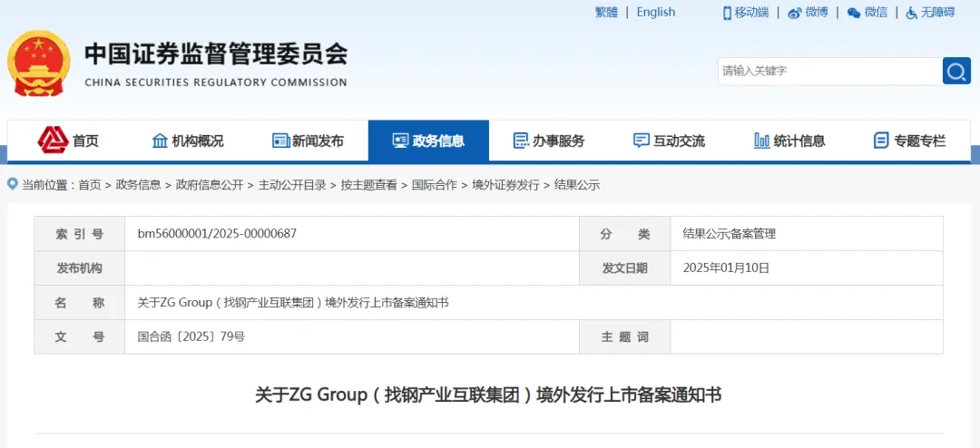Go to 互动交流 navigation tab
Screen dimensions: 980x448
669,141
